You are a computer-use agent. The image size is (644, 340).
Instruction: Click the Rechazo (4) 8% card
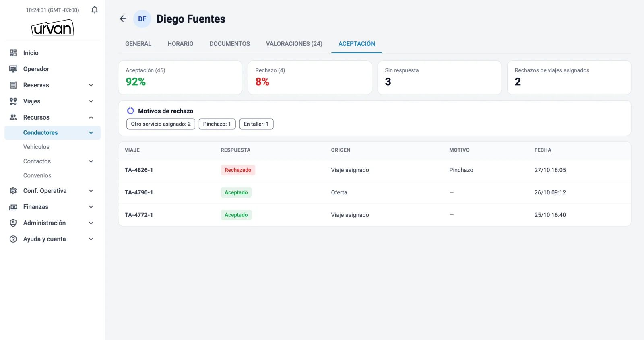click(x=310, y=78)
